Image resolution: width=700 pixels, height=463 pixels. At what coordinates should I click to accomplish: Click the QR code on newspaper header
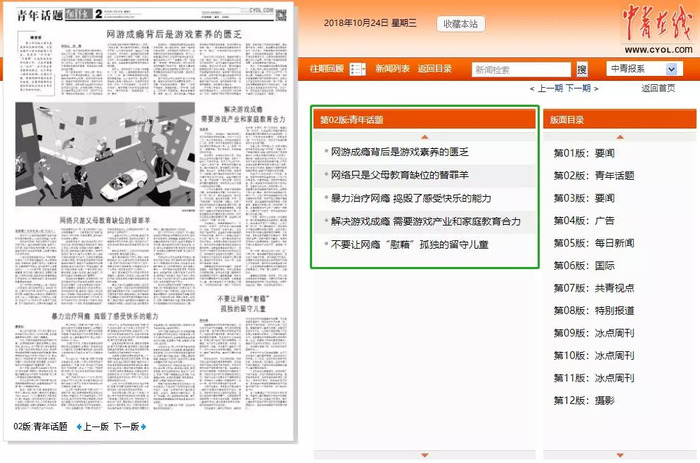(281, 16)
